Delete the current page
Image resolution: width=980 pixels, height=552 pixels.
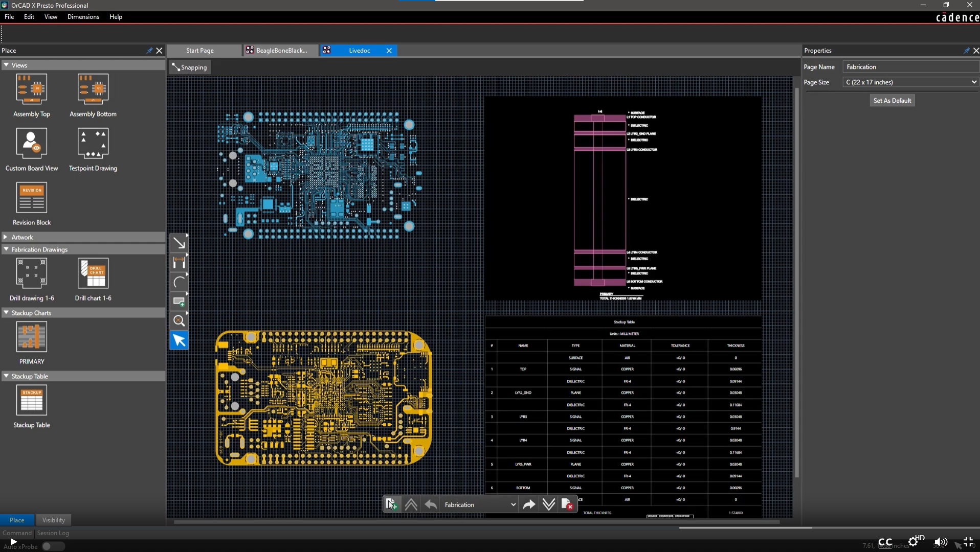(x=567, y=504)
